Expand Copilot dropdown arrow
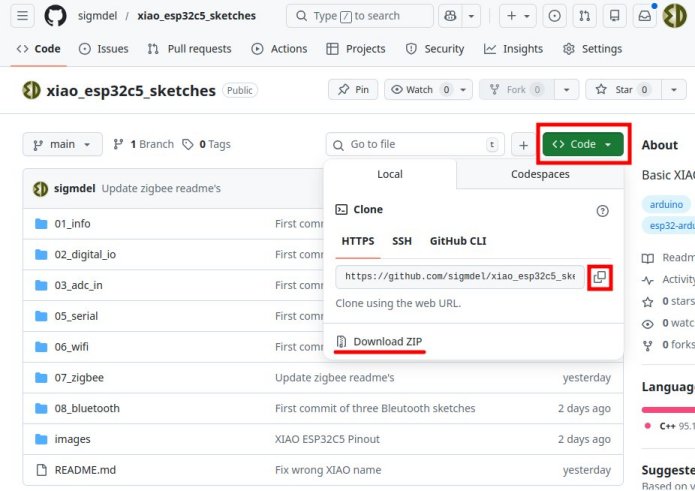Screen dimensions: 695x491 471,16
